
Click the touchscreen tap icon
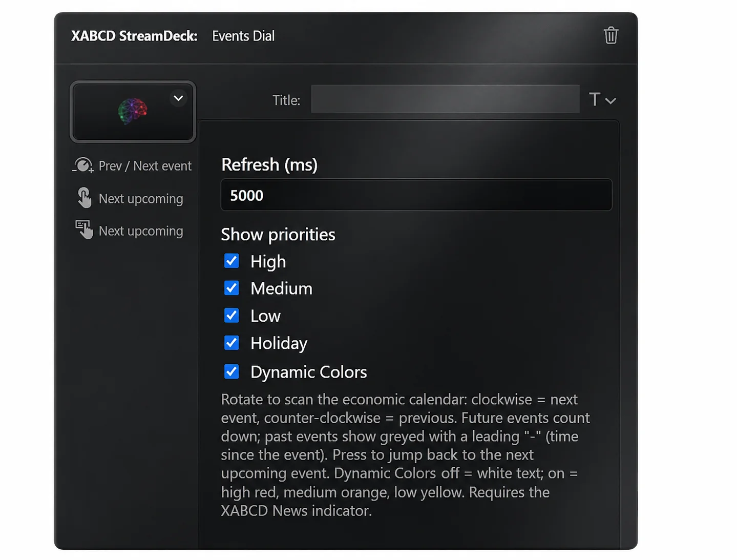click(x=84, y=230)
